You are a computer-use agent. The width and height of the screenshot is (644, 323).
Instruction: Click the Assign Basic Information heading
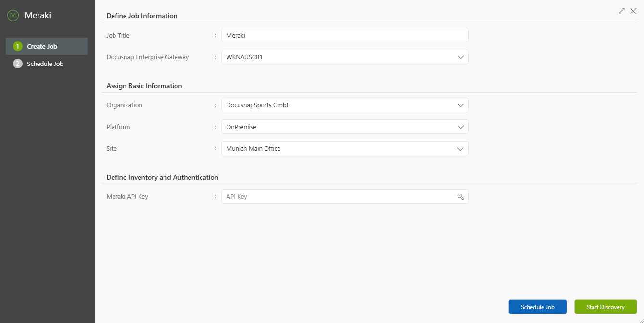coord(144,86)
